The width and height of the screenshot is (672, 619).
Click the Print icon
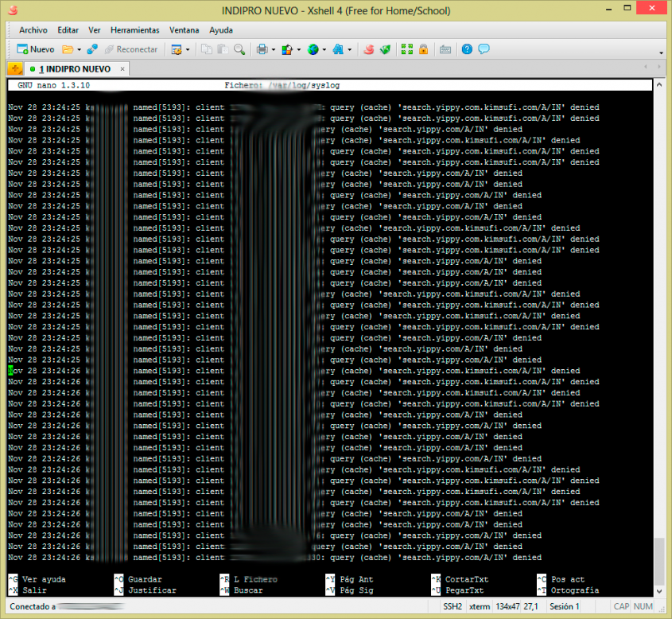(x=262, y=49)
